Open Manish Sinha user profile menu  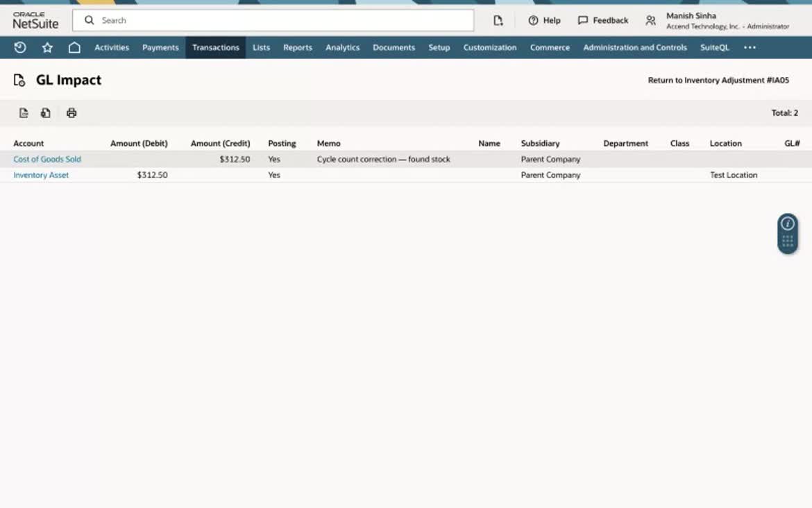pos(727,20)
